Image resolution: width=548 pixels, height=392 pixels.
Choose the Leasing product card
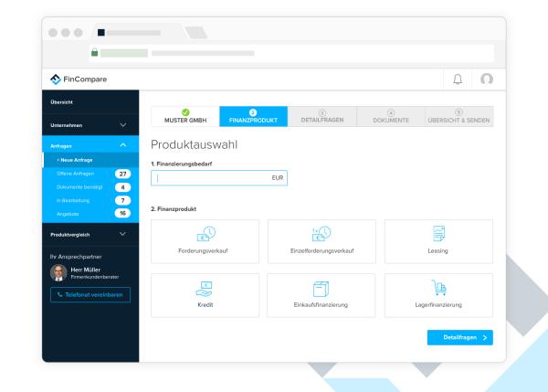438,241
